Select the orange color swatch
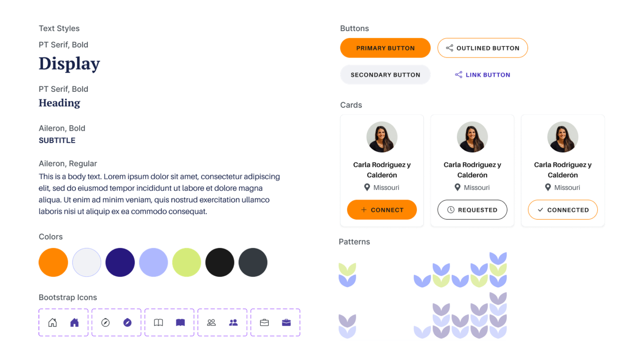The image size is (644, 362). [53, 262]
